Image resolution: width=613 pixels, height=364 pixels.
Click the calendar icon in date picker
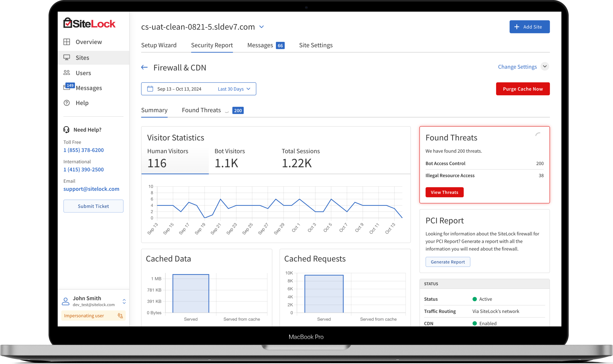click(x=150, y=89)
